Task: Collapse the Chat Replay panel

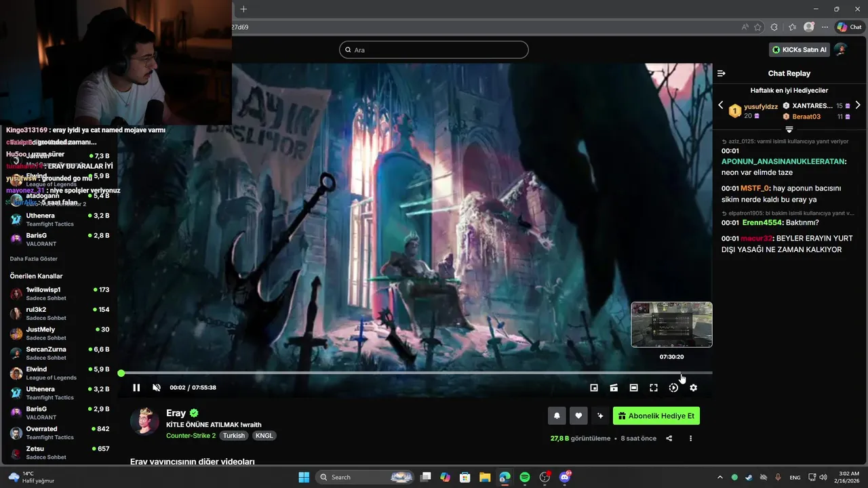Action: (x=722, y=73)
